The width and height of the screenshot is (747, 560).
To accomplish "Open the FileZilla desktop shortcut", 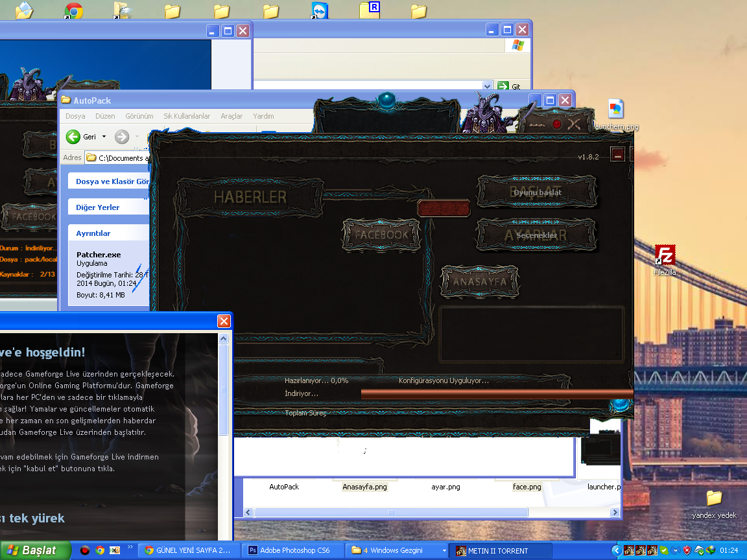I will click(665, 259).
